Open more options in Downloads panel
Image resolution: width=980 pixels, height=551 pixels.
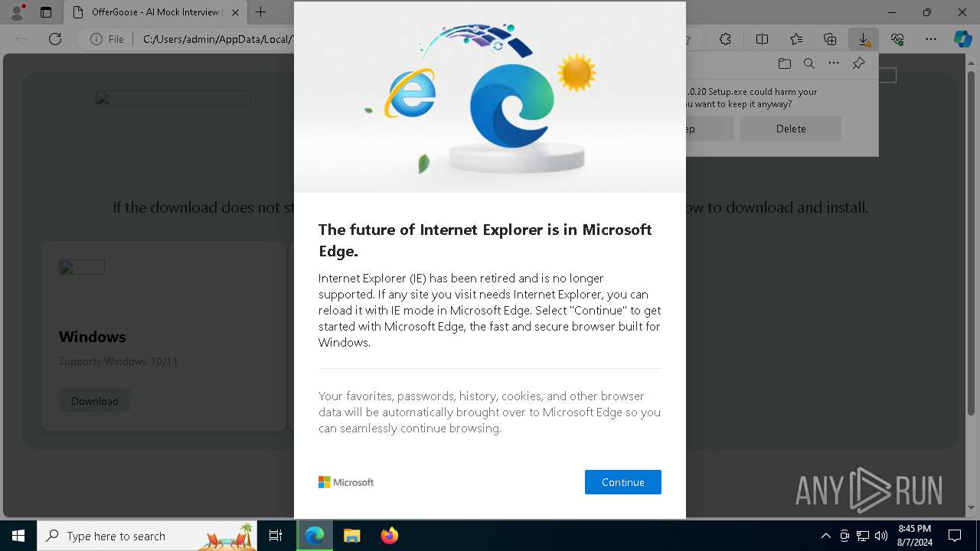[834, 64]
